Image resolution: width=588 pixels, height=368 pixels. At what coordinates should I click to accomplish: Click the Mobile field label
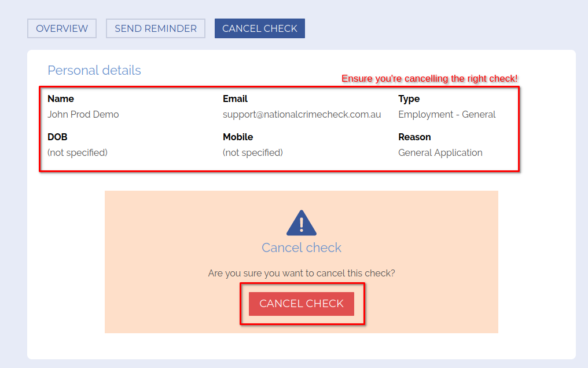238,137
